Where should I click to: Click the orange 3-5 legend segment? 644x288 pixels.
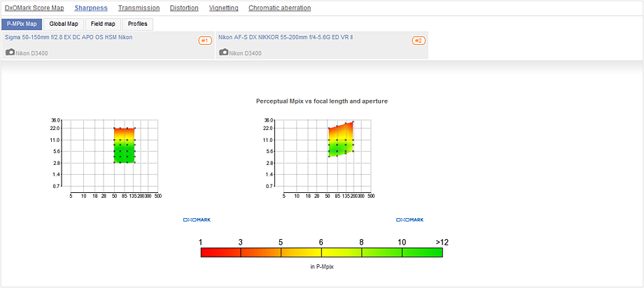[x=261, y=252]
